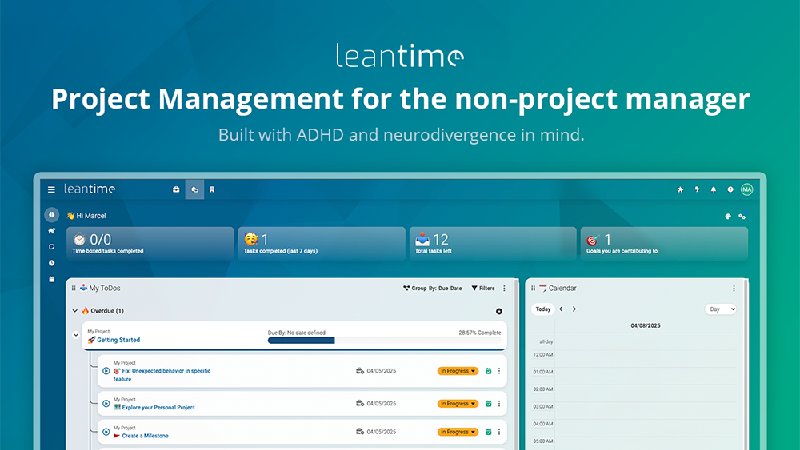Go to next day in Calendar
The height and width of the screenshot is (450, 800).
[574, 309]
